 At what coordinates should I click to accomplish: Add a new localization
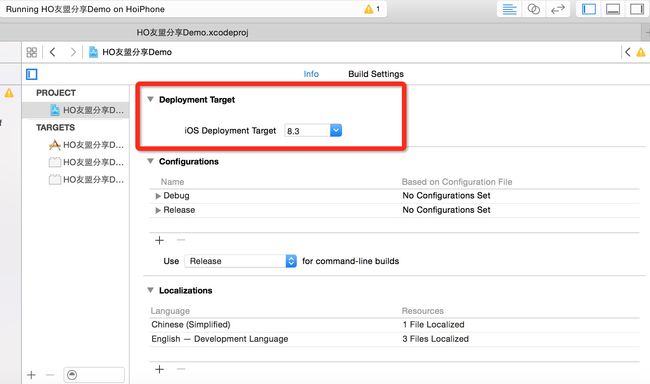tap(160, 369)
